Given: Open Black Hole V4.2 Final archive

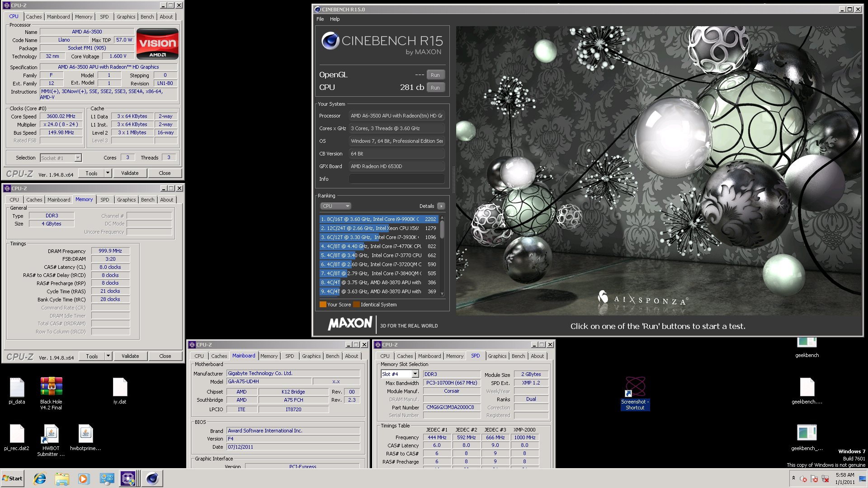Looking at the screenshot, I should point(51,393).
